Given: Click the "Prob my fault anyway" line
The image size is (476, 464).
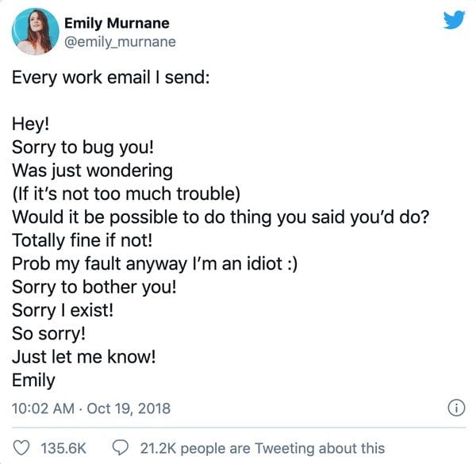Looking at the screenshot, I should point(155,263).
